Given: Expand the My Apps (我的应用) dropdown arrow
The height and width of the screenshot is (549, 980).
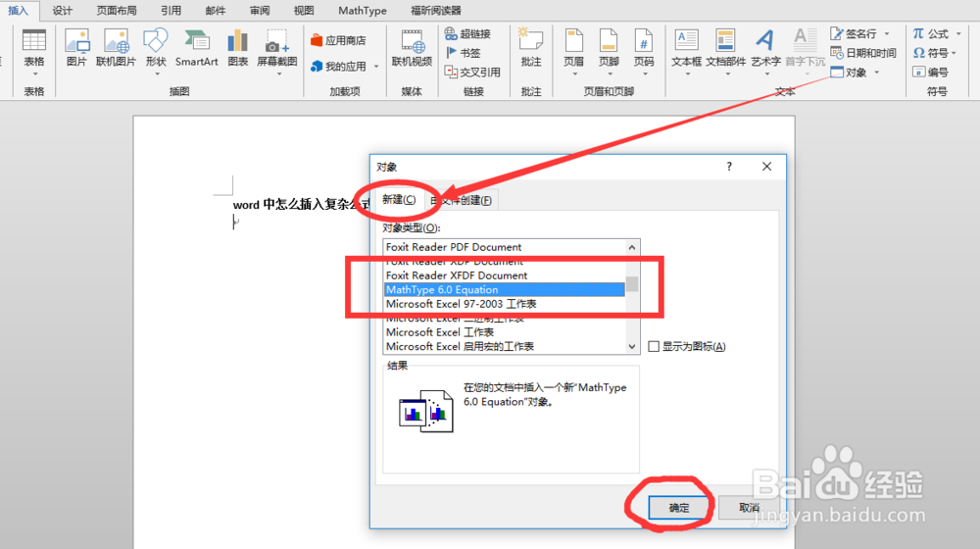Looking at the screenshot, I should [376, 67].
